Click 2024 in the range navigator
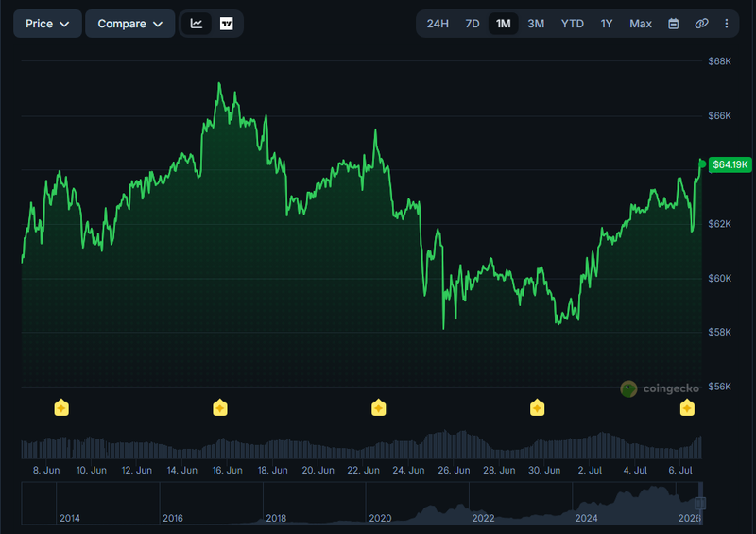Screen dimensions: 756x534 click(587, 518)
